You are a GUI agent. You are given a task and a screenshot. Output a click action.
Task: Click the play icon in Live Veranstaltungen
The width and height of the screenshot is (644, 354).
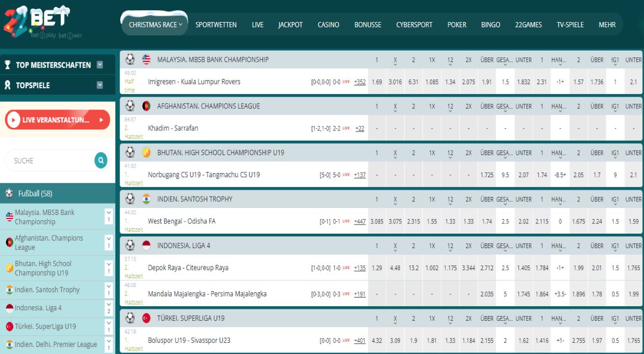click(13, 120)
